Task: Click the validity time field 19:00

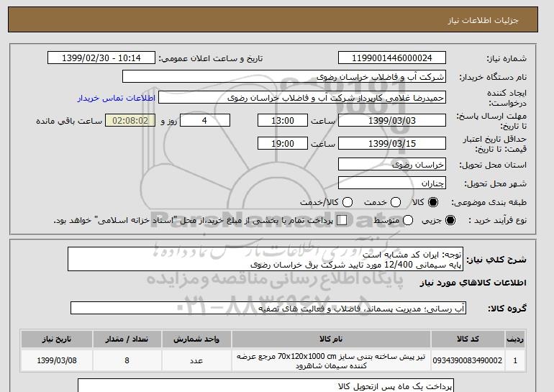Action: 283,143
